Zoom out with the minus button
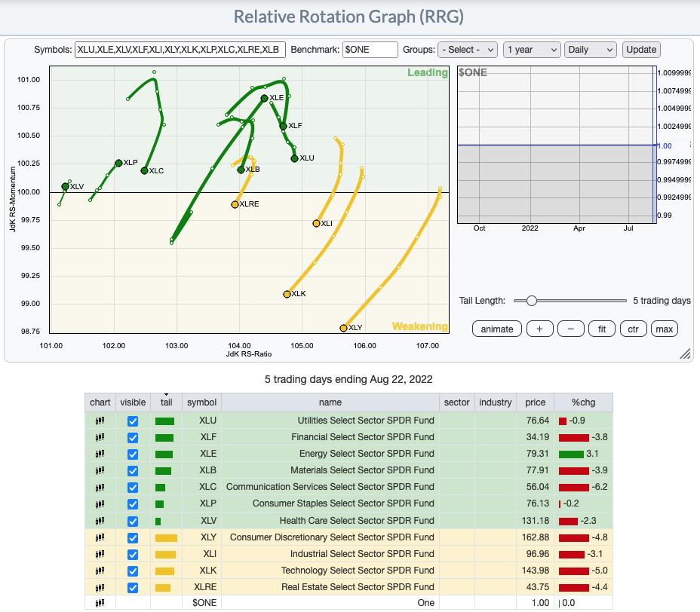The image size is (700, 612). (570, 329)
